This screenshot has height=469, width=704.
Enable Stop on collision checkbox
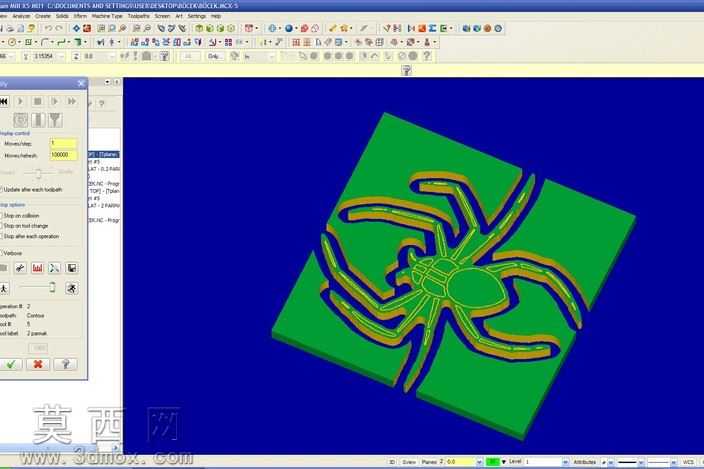click(x=1, y=216)
